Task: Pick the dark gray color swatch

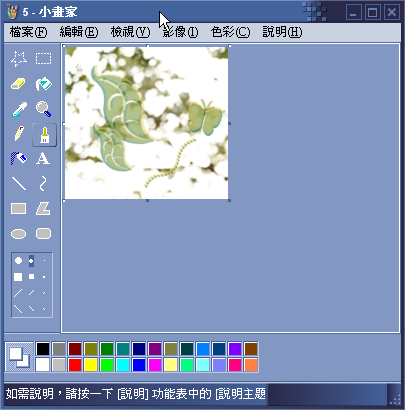Action: tap(59, 349)
